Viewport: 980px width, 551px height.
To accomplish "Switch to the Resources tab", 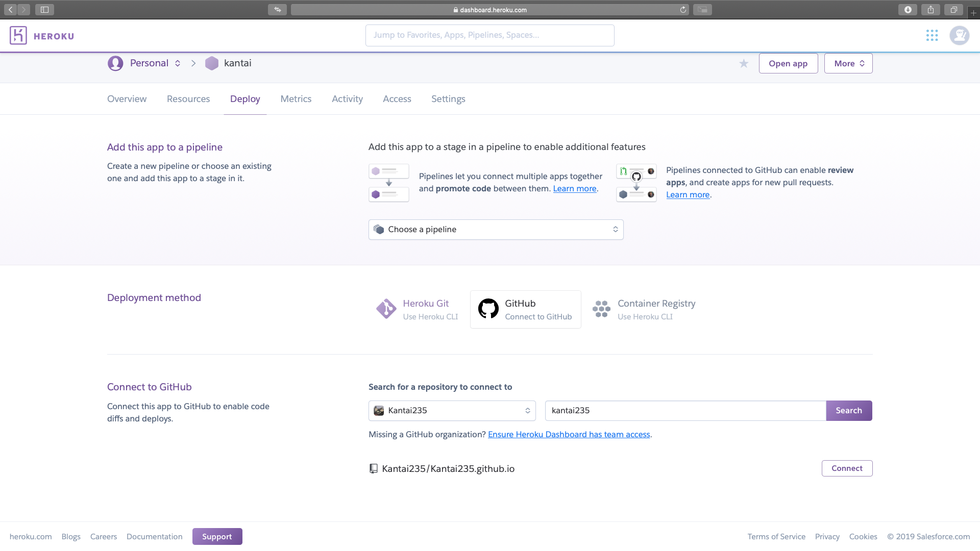I will pos(188,99).
